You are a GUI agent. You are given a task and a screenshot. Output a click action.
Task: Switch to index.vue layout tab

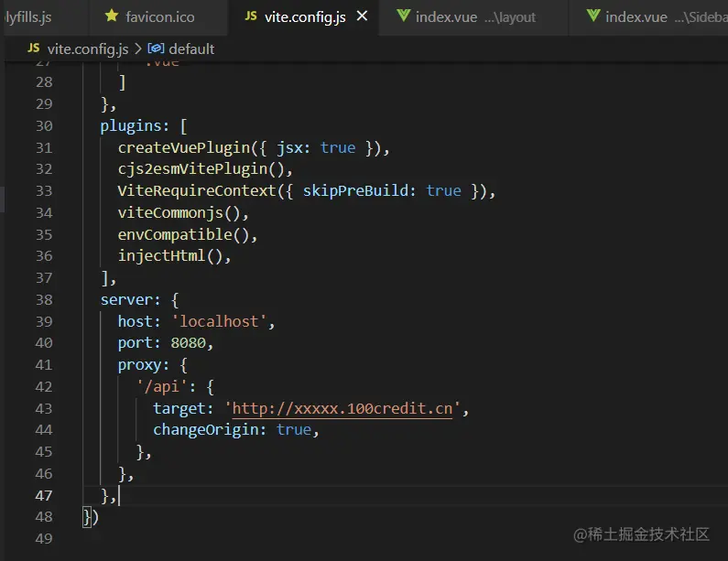[x=473, y=17]
